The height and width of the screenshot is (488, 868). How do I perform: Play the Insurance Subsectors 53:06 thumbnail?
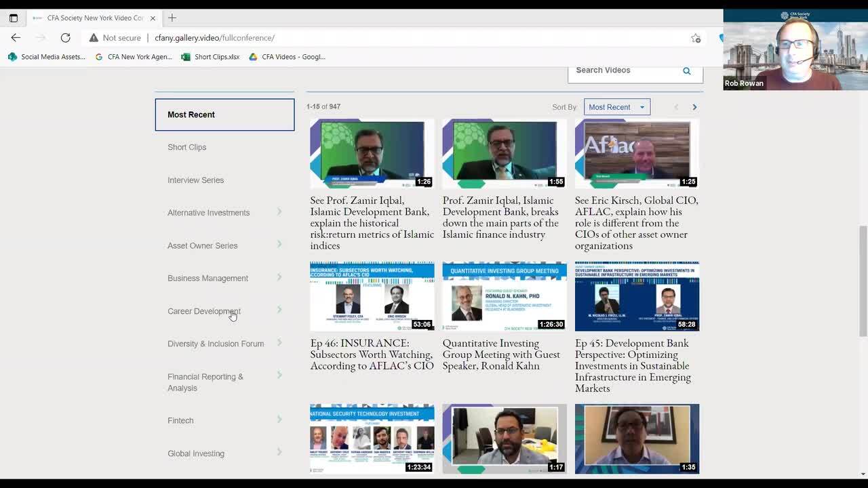[372, 296]
